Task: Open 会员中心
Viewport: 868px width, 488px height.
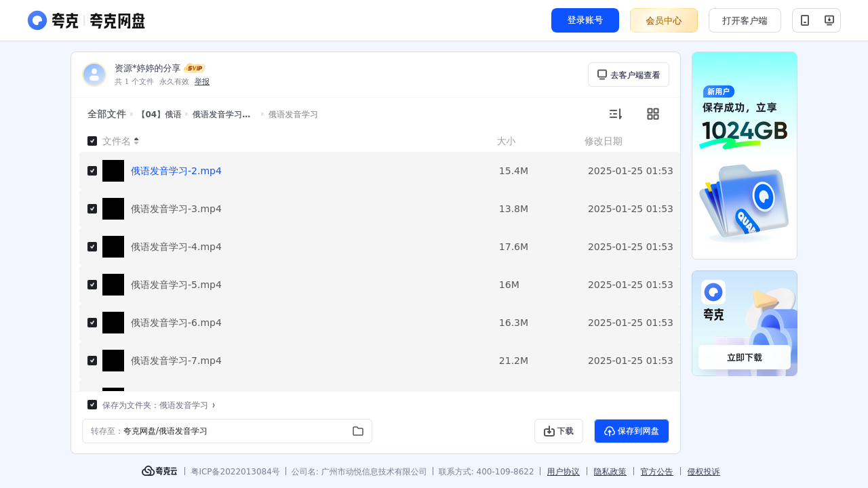Action: (664, 20)
